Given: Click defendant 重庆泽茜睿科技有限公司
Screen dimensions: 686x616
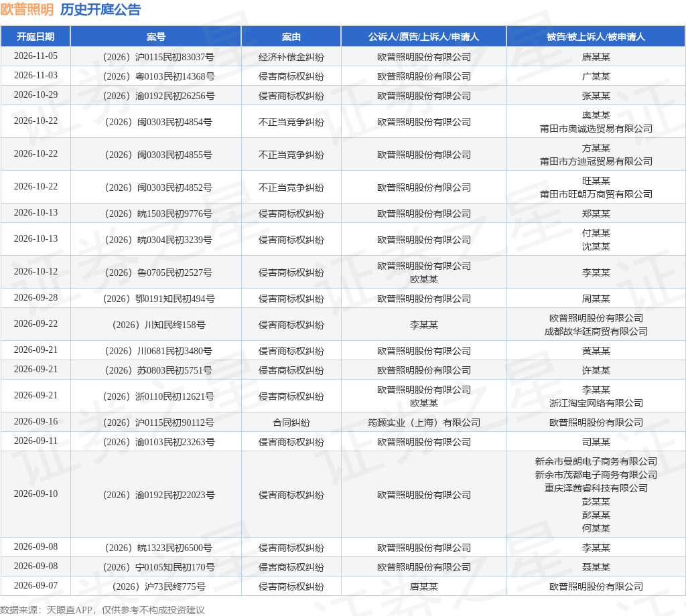Looking at the screenshot, I should [596, 488].
